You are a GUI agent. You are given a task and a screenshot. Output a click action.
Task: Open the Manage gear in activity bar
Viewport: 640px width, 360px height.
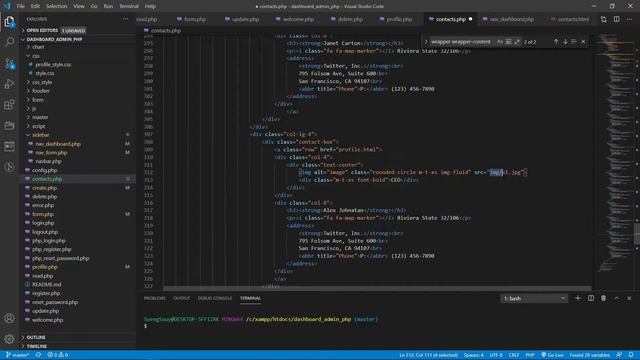point(9,338)
